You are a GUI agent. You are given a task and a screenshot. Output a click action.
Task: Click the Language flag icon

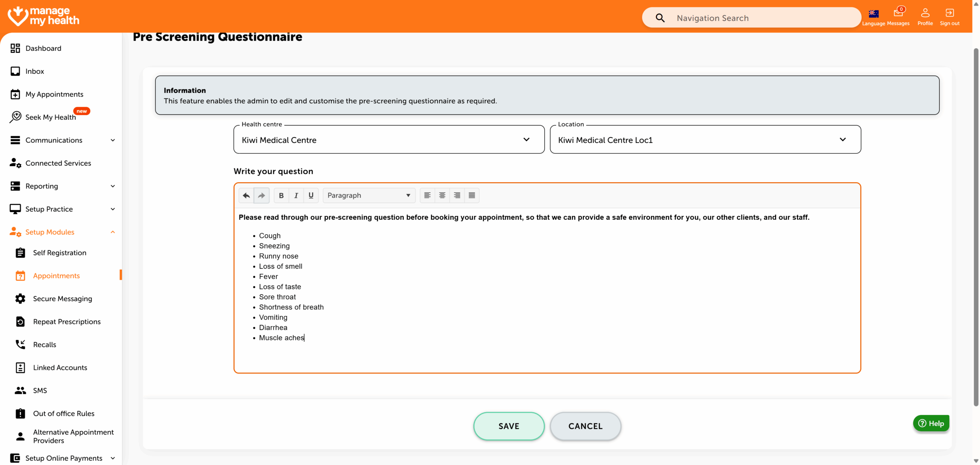tap(874, 14)
